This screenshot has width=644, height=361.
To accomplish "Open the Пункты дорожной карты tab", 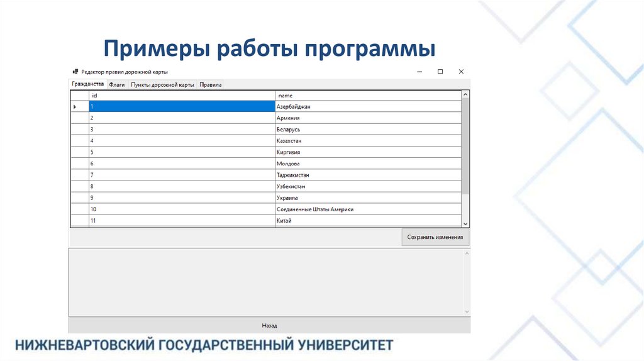I will click(x=162, y=85).
